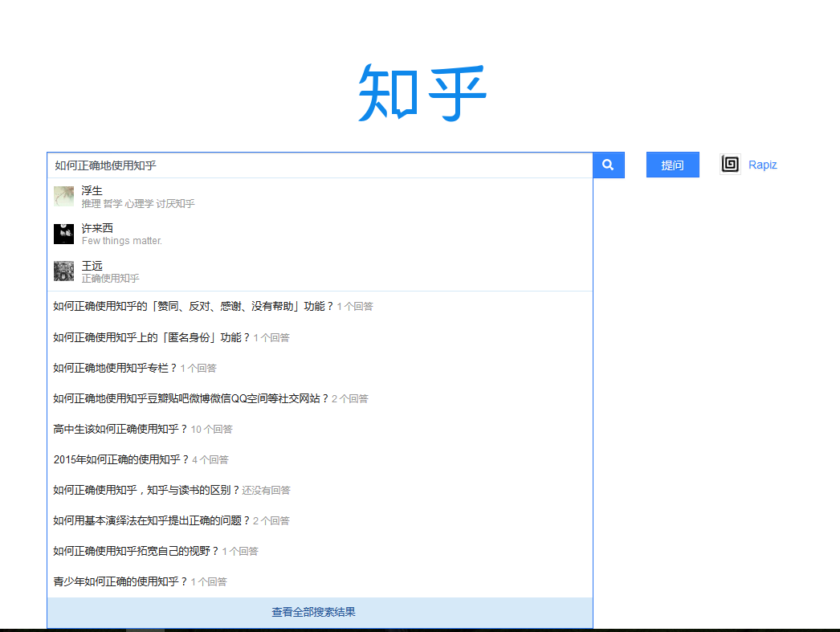The image size is (840, 632).
Task: Click 王远's avatar thumbnail
Action: [63, 271]
